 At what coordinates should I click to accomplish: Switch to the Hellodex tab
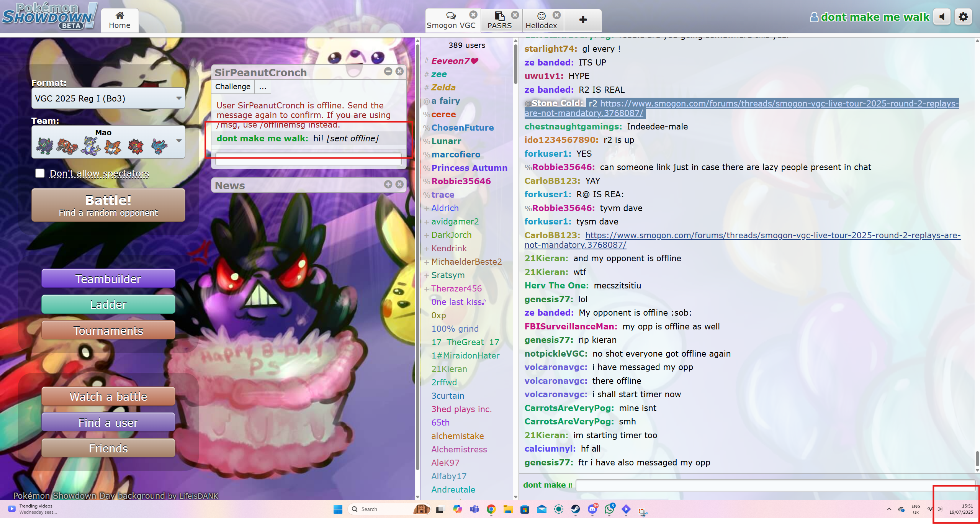[x=541, y=20]
